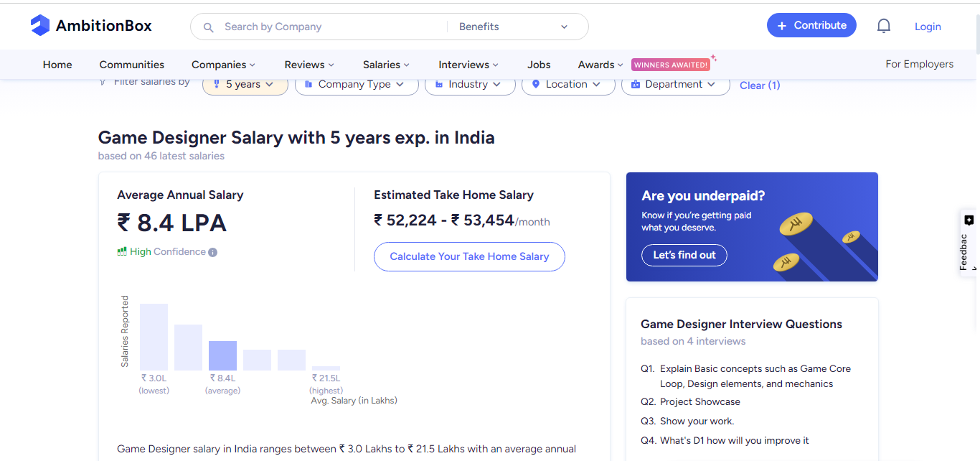Screen dimensions: 980x461
Task: Select the highlighted average salary bar
Action: (222, 355)
